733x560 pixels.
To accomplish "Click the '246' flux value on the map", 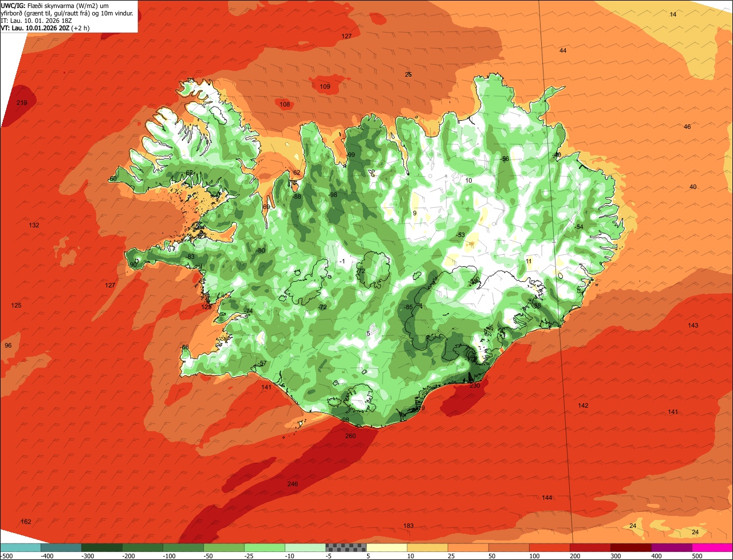I will (293, 484).
